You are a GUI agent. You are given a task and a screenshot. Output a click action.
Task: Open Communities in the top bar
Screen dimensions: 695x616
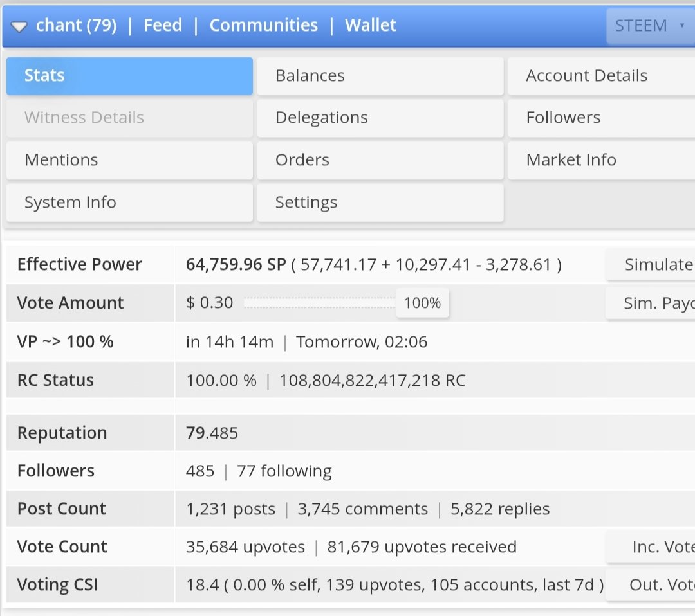[264, 25]
